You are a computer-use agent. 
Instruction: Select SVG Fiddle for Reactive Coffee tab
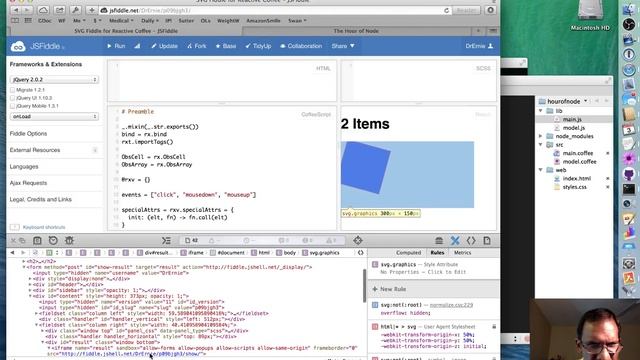click(126, 31)
